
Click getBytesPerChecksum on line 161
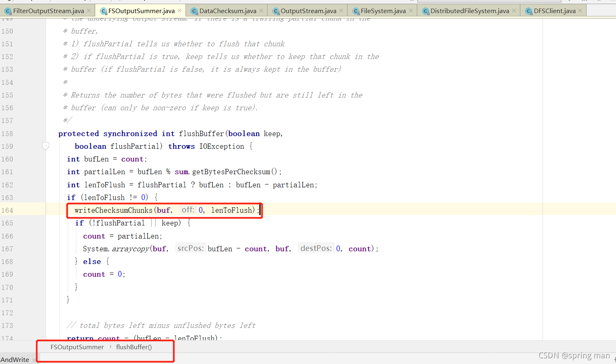pyautogui.click(x=231, y=172)
